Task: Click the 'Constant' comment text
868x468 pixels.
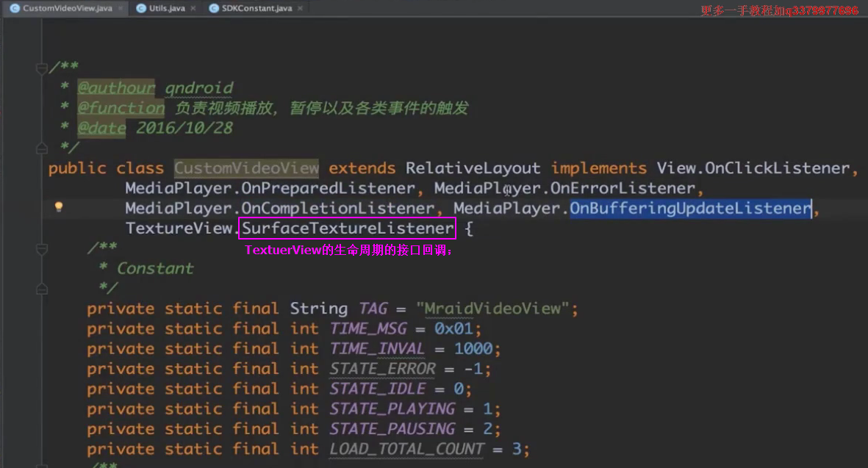Action: pos(155,268)
